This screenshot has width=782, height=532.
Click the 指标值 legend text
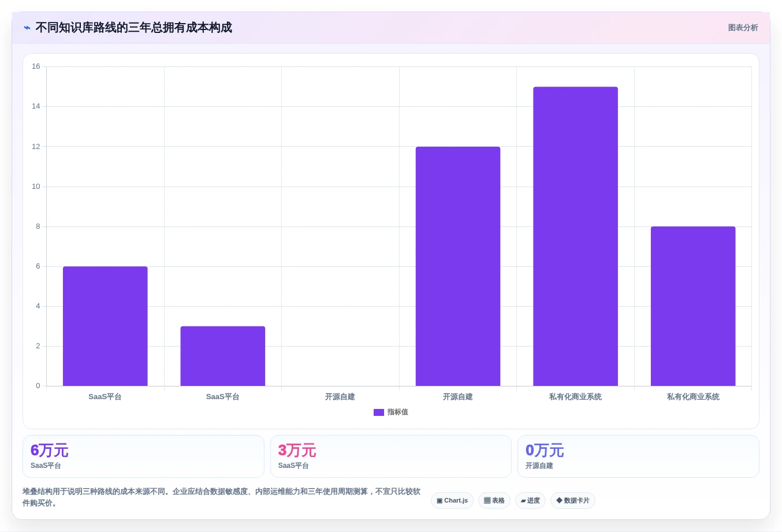[397, 412]
